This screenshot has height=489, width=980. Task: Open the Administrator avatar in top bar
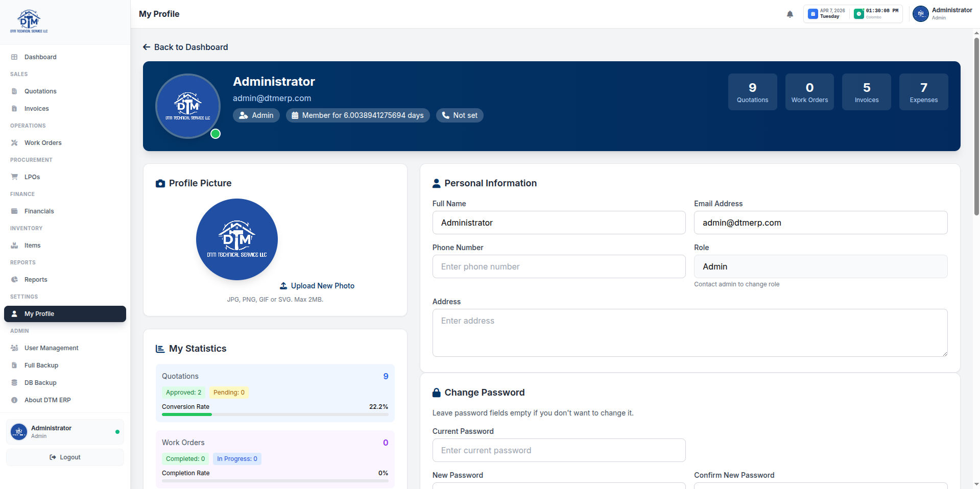[x=921, y=14]
